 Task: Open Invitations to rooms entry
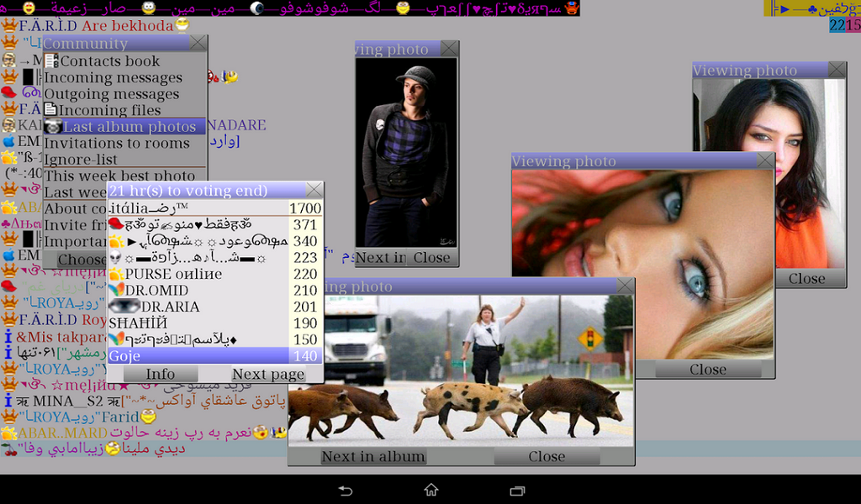click(124, 143)
